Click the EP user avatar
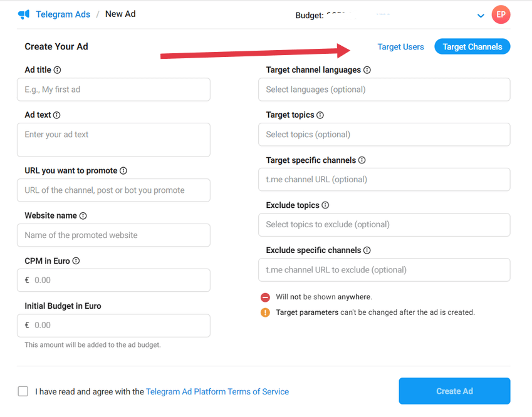 coord(501,14)
